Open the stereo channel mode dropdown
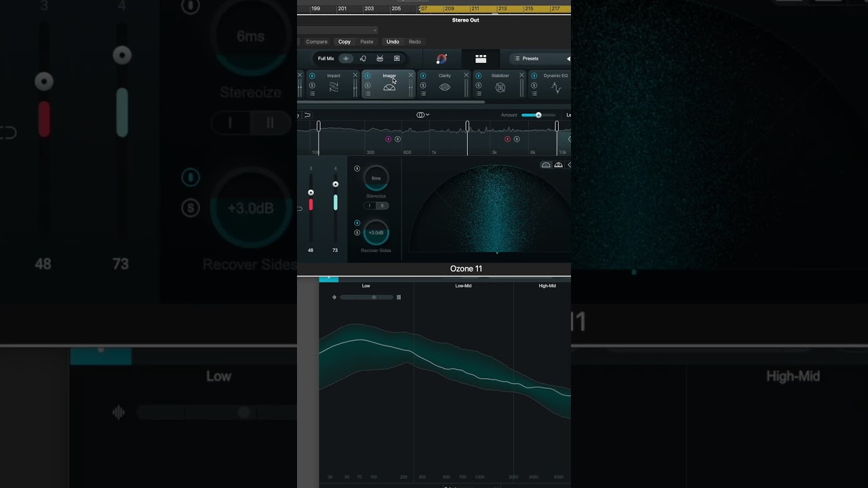Screen dimensions: 868x488 [x=423, y=115]
